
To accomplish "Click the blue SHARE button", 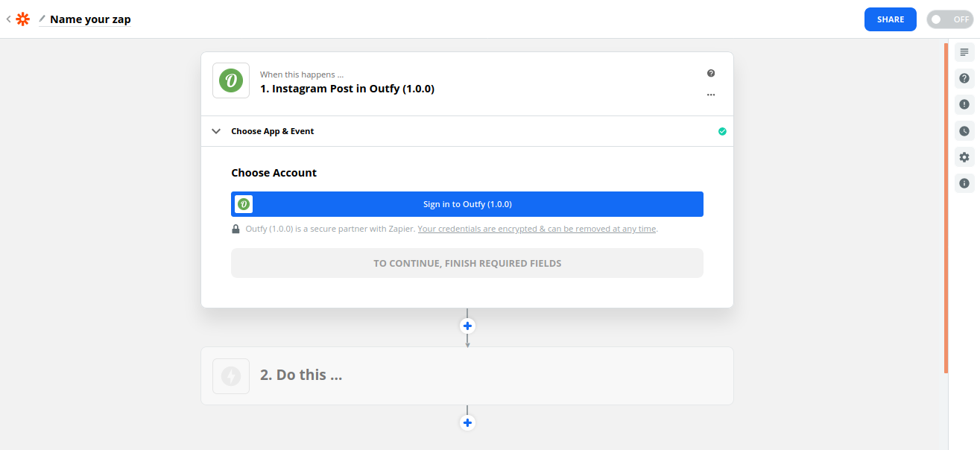I will [891, 19].
